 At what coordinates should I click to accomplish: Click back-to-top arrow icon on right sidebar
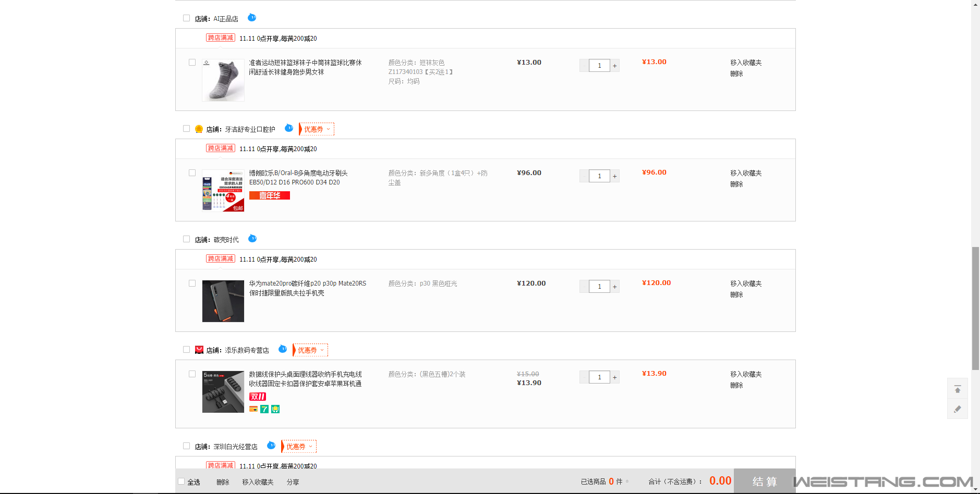point(958,389)
